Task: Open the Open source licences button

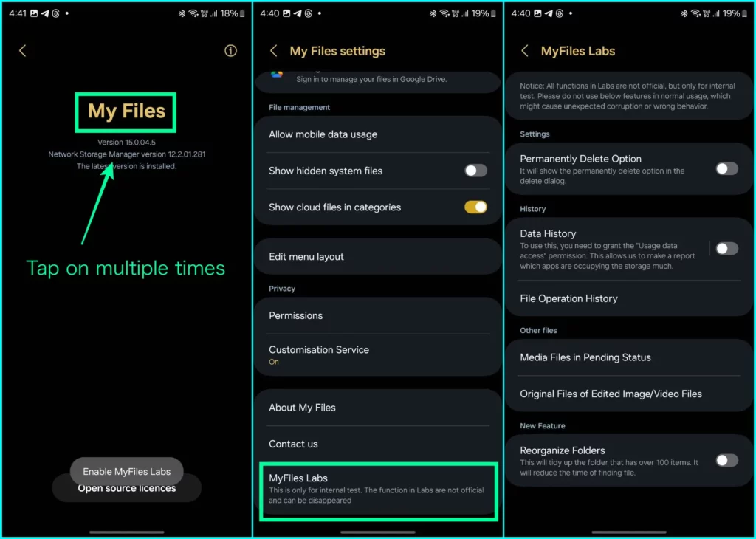Action: 127,488
